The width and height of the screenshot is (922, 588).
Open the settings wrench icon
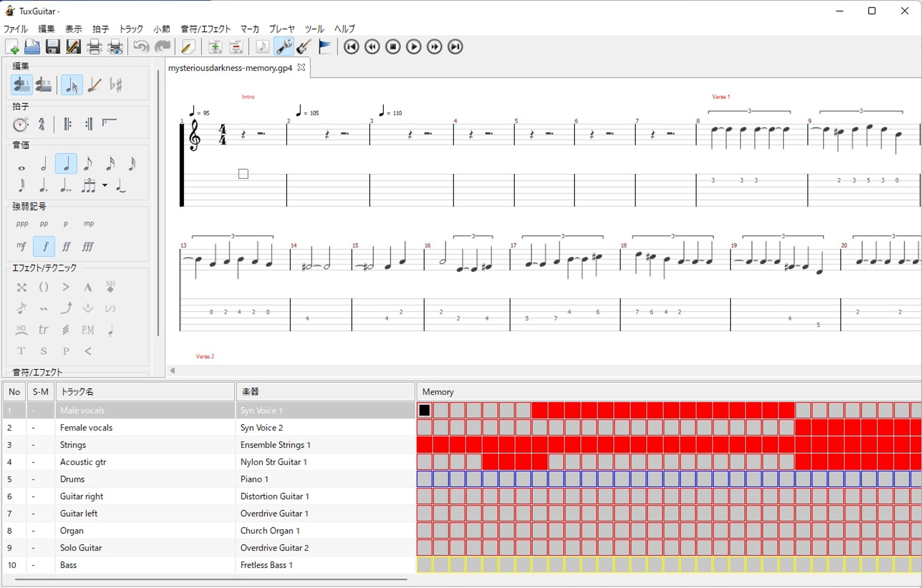pos(284,47)
